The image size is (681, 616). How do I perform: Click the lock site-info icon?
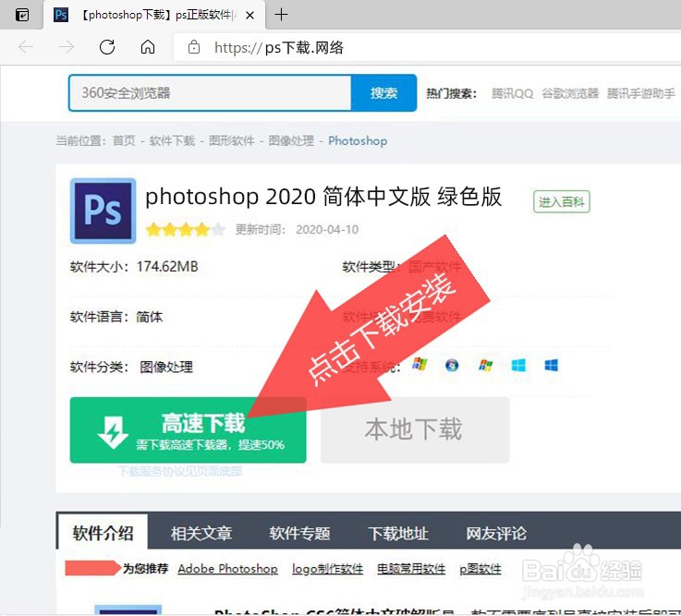194,47
